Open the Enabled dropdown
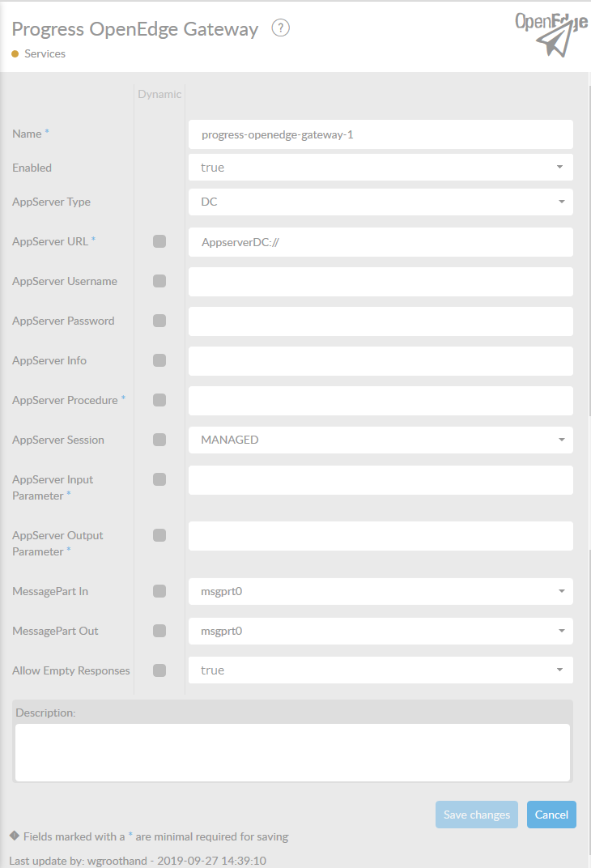 [381, 168]
